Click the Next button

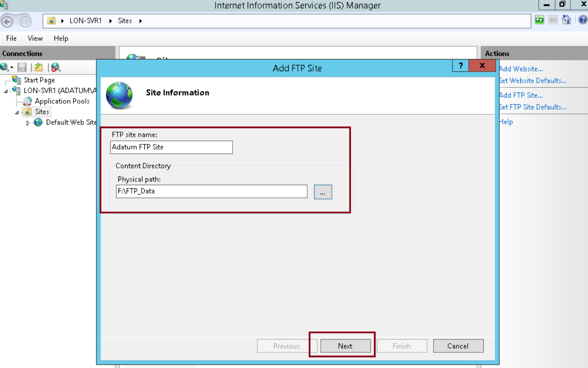pos(345,346)
